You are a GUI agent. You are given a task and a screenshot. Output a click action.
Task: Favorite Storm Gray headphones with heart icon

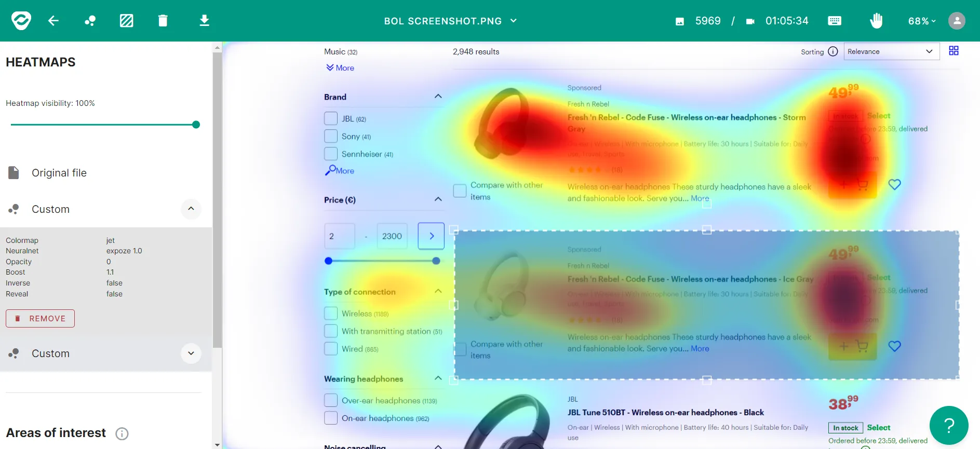coord(894,184)
